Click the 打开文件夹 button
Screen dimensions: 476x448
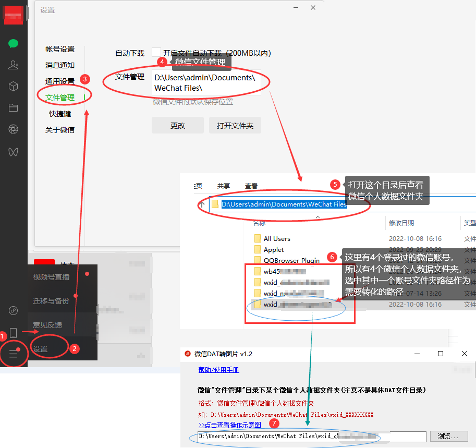point(235,125)
